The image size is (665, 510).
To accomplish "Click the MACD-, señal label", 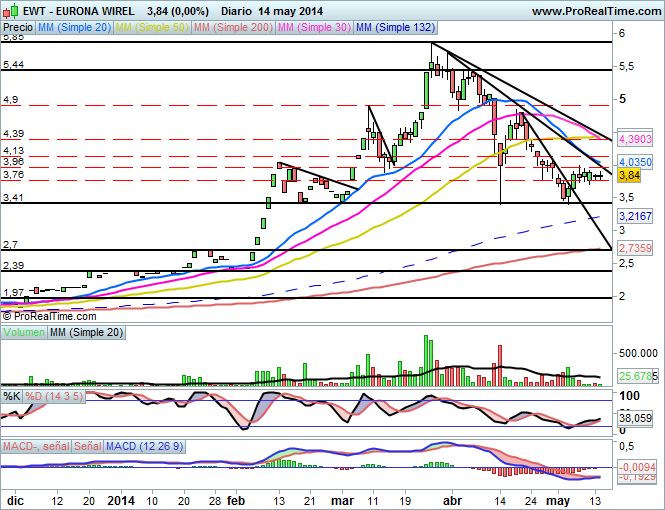I will tap(36, 445).
